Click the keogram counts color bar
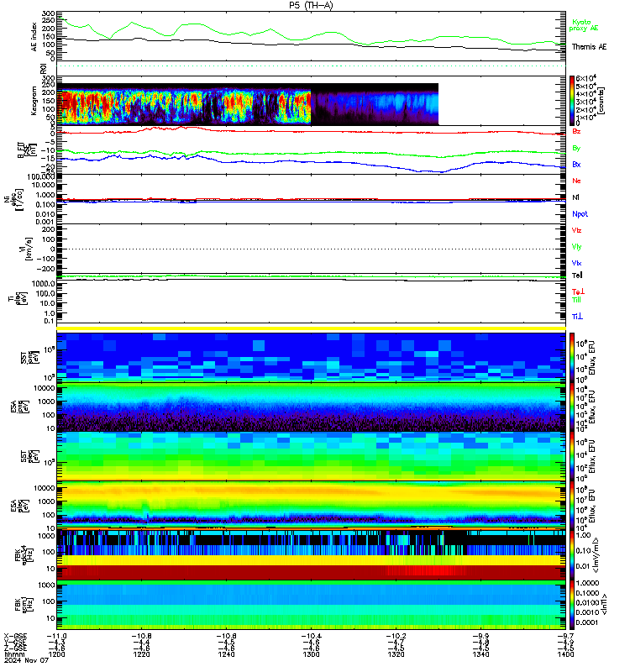Screen dimensions: 630x672 [572, 100]
